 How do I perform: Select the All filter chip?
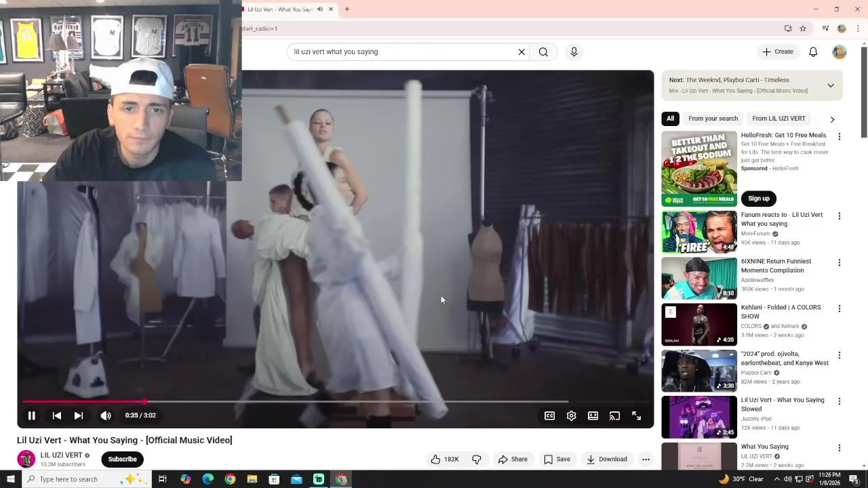pyautogui.click(x=670, y=119)
